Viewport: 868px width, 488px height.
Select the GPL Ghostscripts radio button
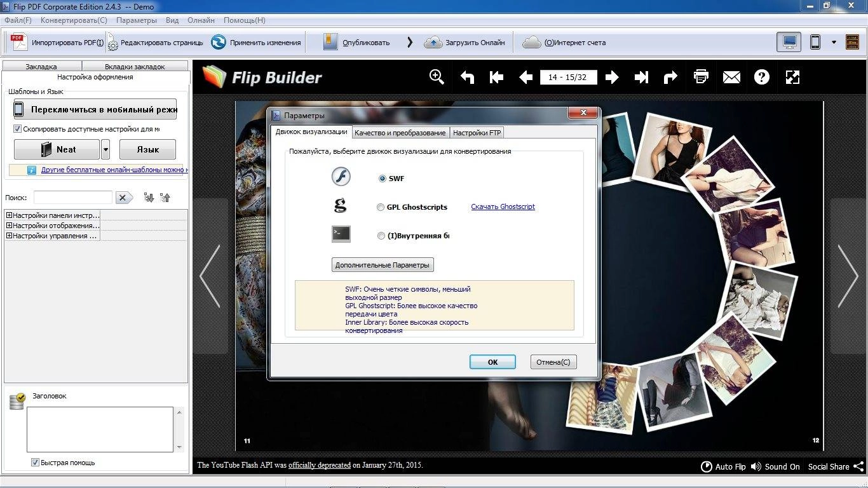click(x=381, y=207)
